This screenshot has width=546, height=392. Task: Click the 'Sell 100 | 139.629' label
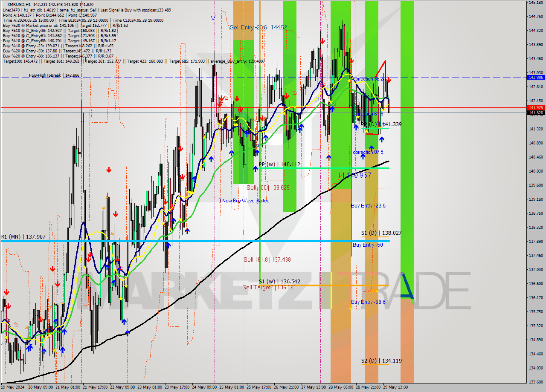[x=268, y=187]
